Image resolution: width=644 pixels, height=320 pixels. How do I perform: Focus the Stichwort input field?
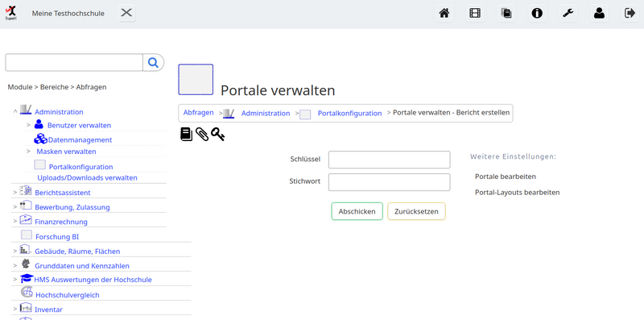(390, 182)
